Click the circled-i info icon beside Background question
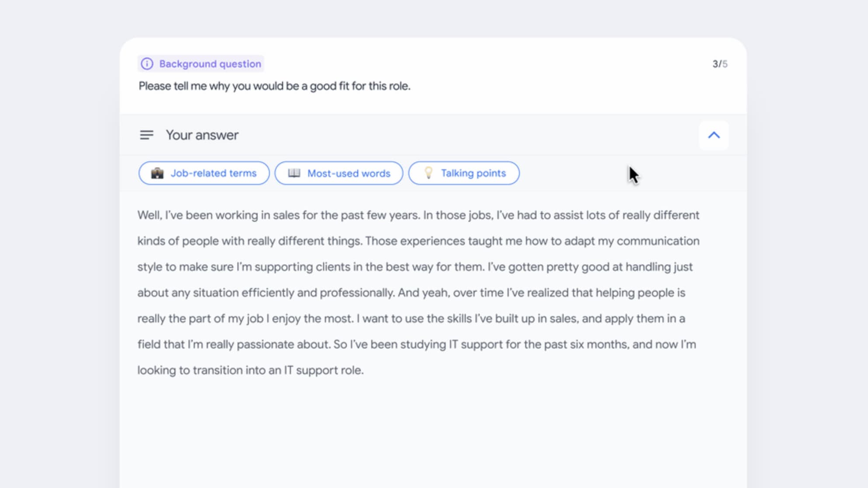This screenshot has height=488, width=868. 146,64
